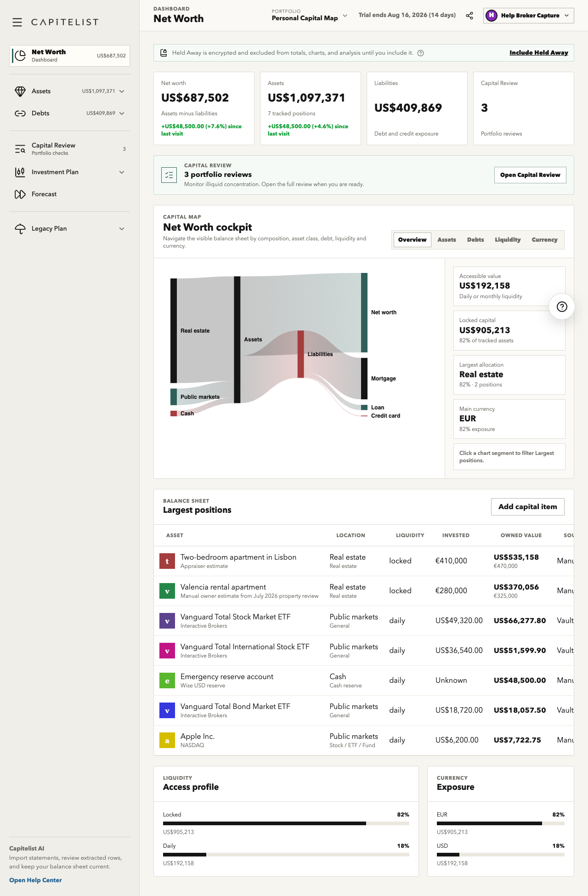Click the checklist icon in Capital Review banner
Viewport: 588px width, 896px height.
coord(169,175)
